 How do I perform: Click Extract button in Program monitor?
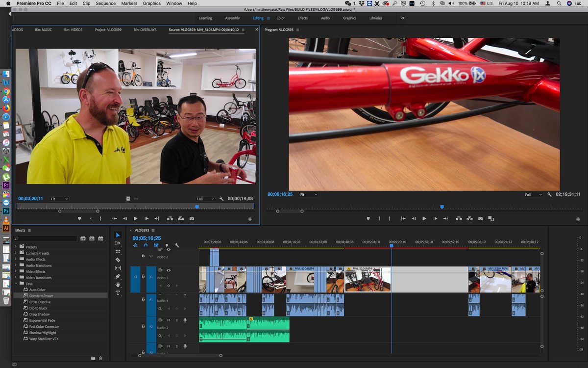pyautogui.click(x=469, y=218)
